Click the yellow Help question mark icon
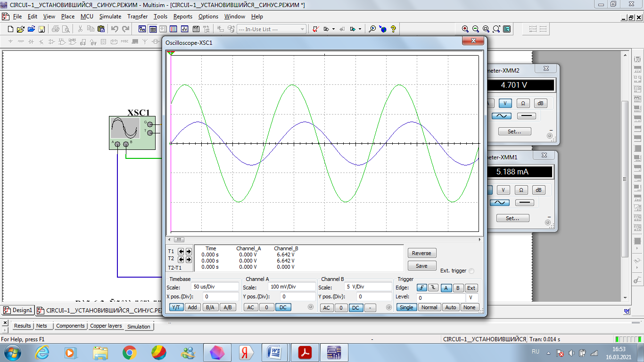Image resolution: width=644 pixels, height=362 pixels. tap(393, 29)
